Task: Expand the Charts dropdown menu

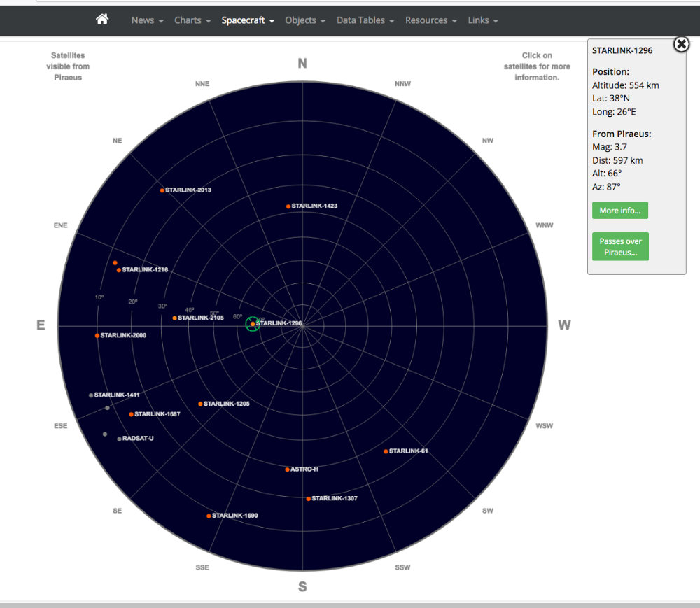Action: pos(192,20)
